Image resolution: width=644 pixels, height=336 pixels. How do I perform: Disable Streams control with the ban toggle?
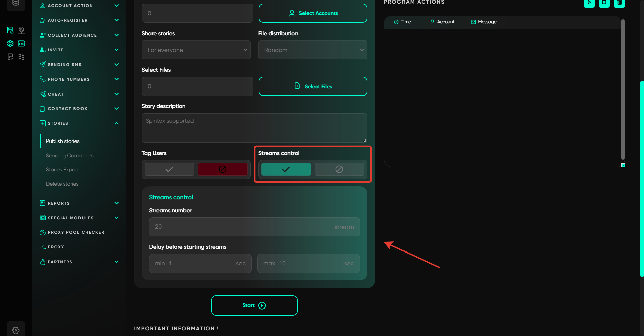339,169
